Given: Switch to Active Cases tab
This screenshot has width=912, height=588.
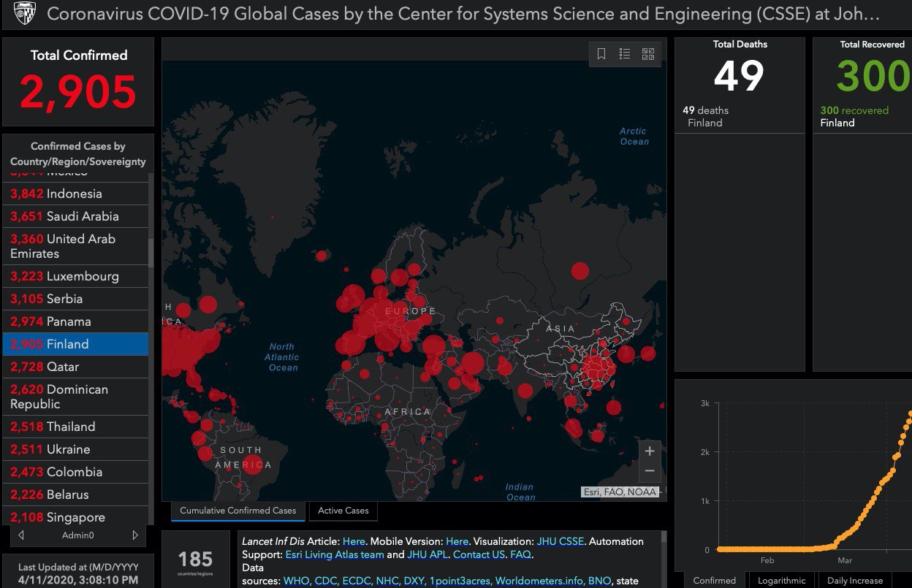Looking at the screenshot, I should click(343, 511).
